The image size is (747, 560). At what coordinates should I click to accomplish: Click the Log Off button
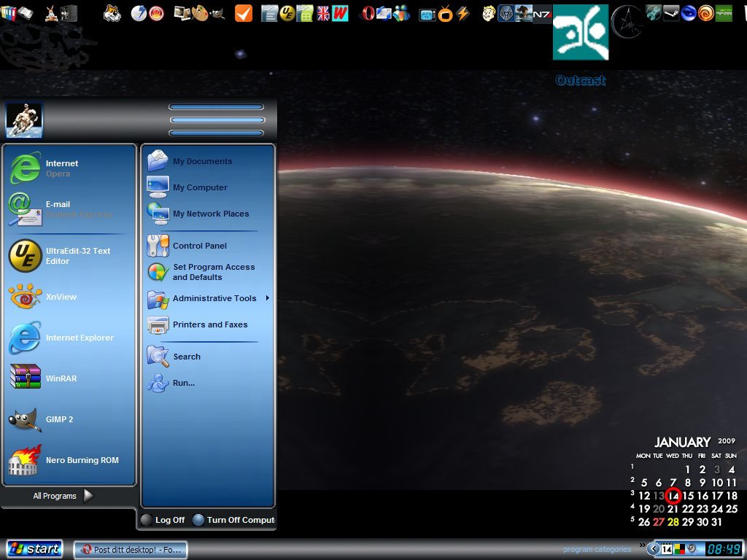163,520
